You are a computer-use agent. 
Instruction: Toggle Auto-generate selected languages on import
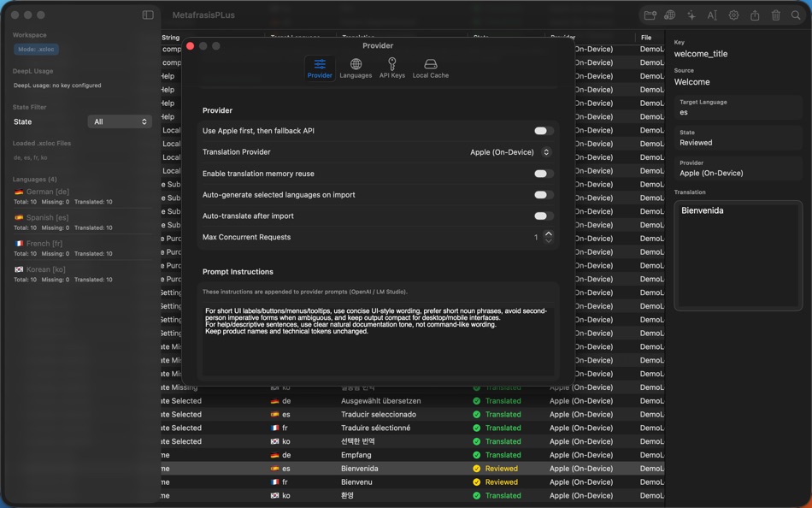[544, 195]
